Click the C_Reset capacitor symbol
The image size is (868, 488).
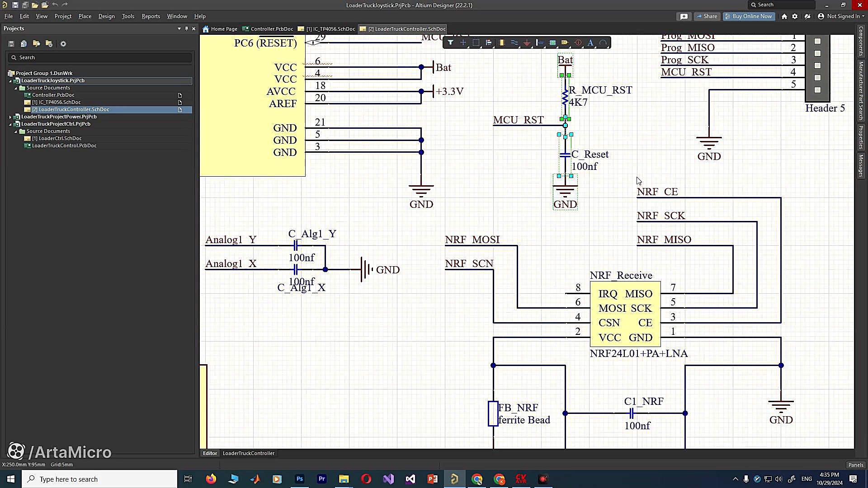tap(565, 155)
